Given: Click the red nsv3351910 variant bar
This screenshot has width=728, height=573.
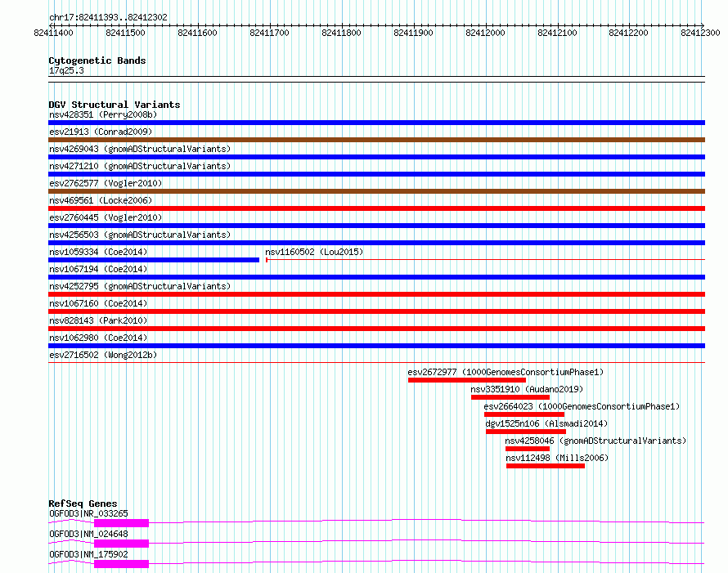Looking at the screenshot, I should (510, 397).
